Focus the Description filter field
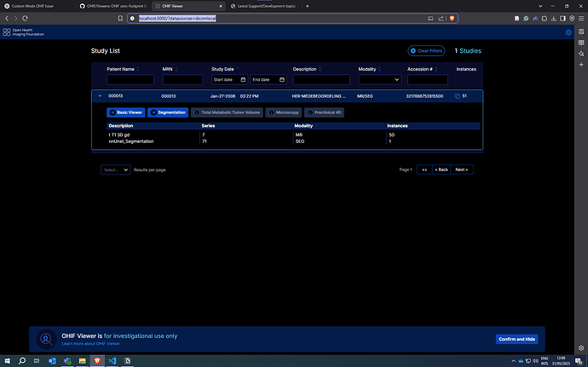This screenshot has width=588, height=367. click(321, 79)
